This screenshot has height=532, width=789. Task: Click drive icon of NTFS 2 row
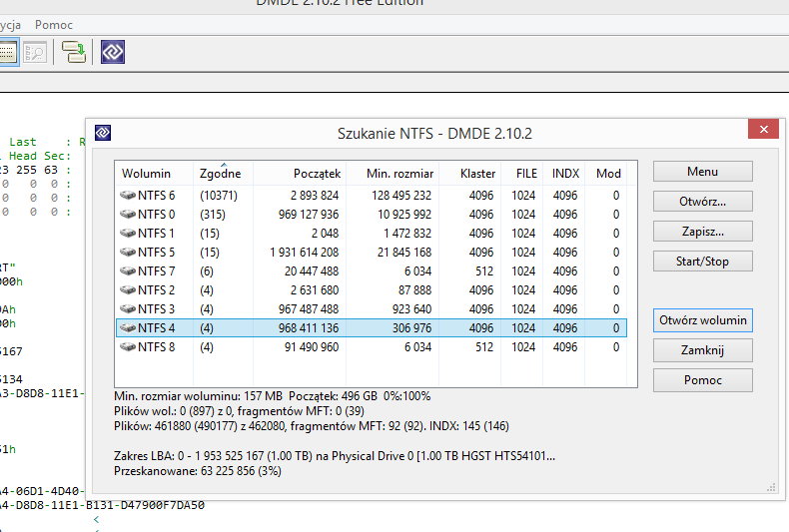(128, 289)
